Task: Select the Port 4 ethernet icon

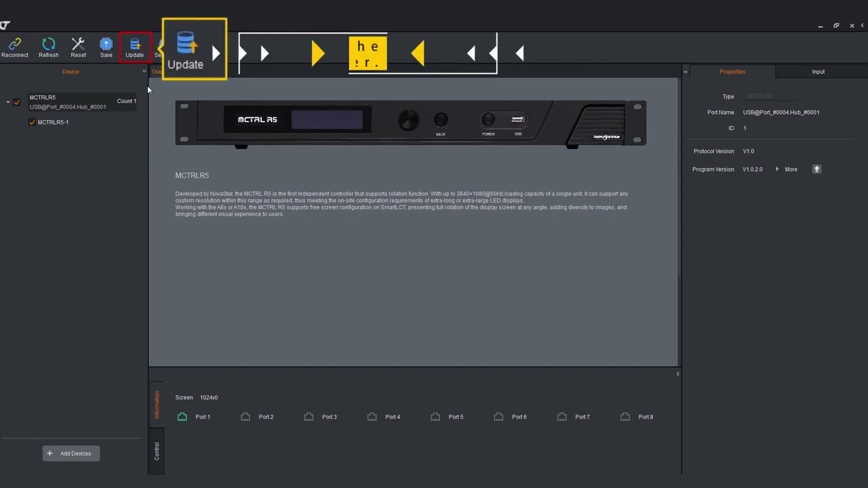Action: [x=372, y=417]
